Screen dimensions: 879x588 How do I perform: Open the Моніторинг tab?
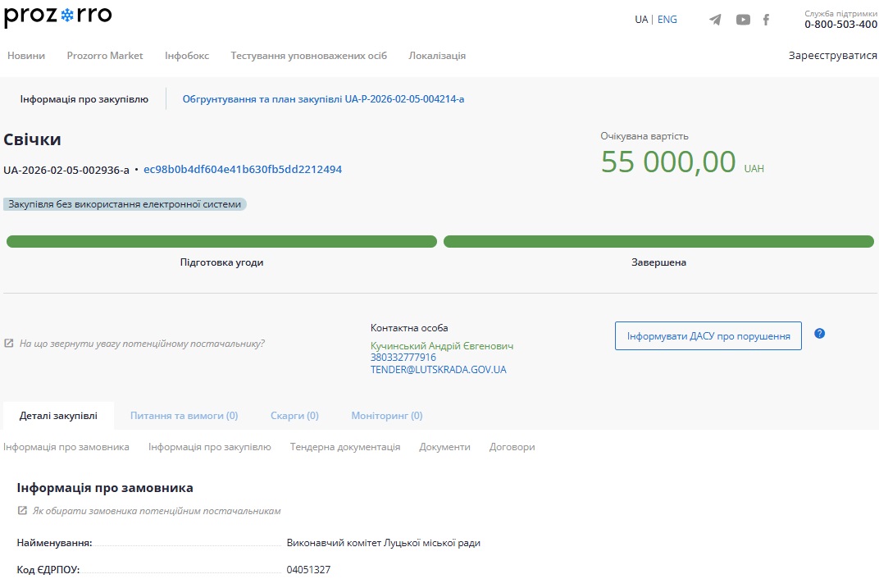387,416
